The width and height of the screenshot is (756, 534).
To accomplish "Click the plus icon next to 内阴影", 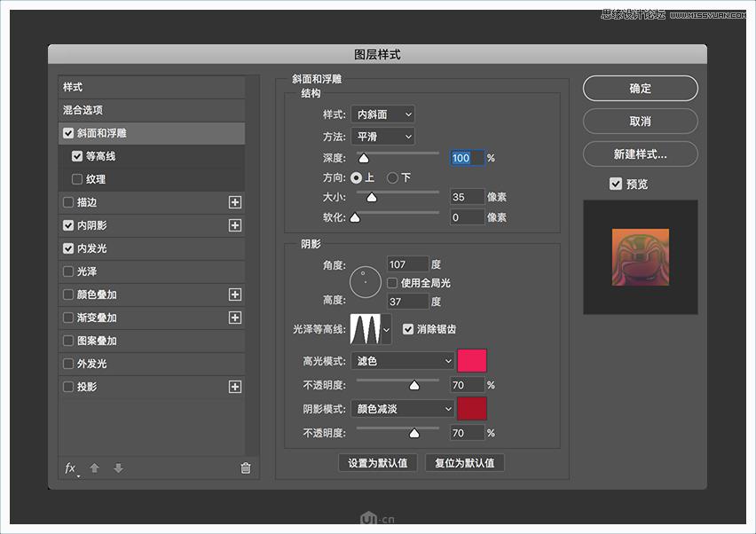I will coord(235,225).
